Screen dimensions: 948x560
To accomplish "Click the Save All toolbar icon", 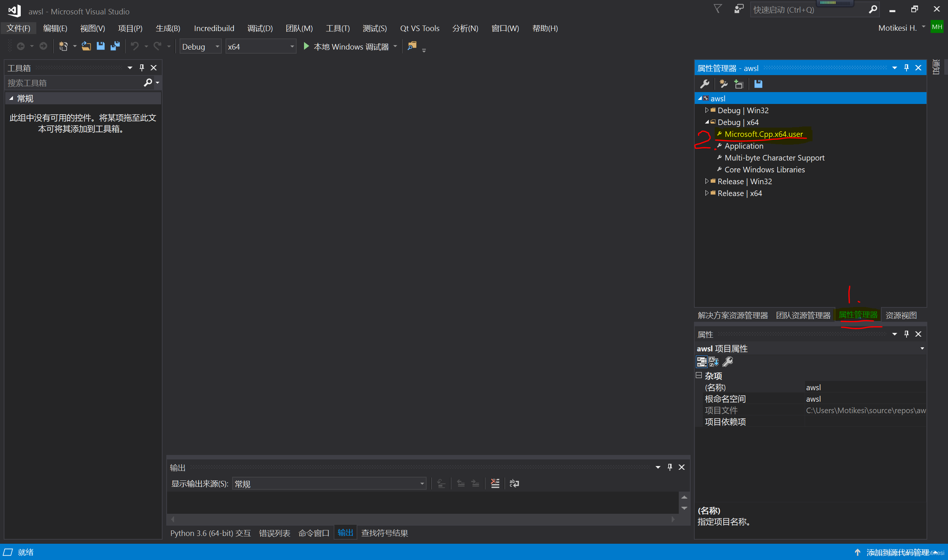I will pyautogui.click(x=115, y=46).
